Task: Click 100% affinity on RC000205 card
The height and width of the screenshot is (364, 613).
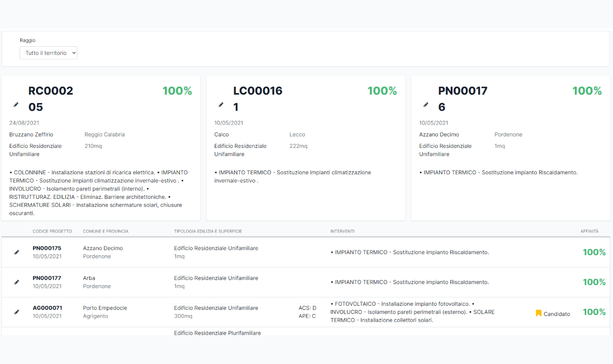Action: [x=177, y=91]
